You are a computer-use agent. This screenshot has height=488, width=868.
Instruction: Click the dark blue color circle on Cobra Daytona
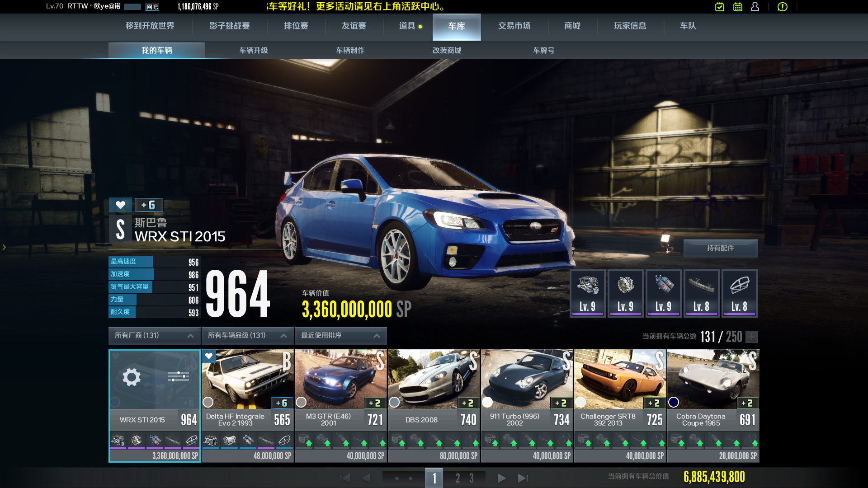(674, 402)
